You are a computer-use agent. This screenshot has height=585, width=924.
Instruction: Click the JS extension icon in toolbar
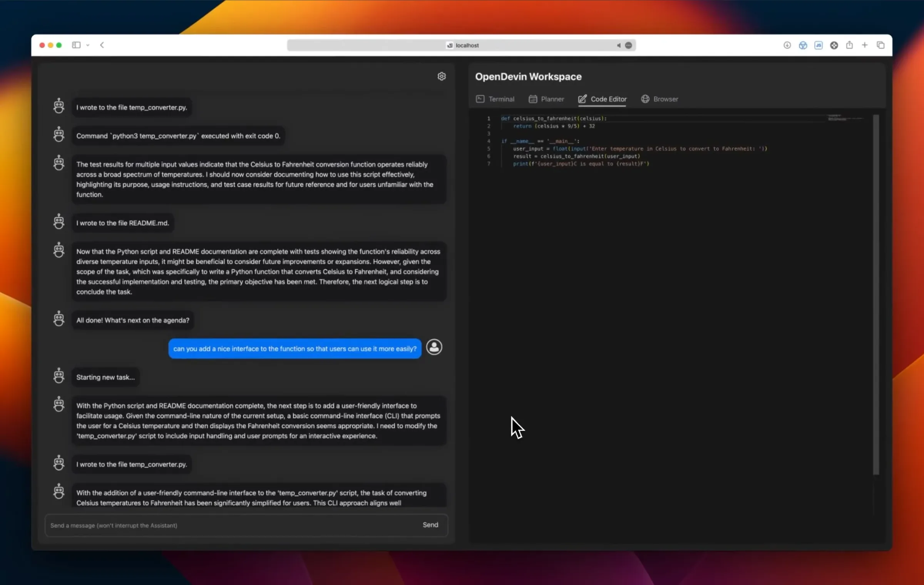[x=819, y=45]
